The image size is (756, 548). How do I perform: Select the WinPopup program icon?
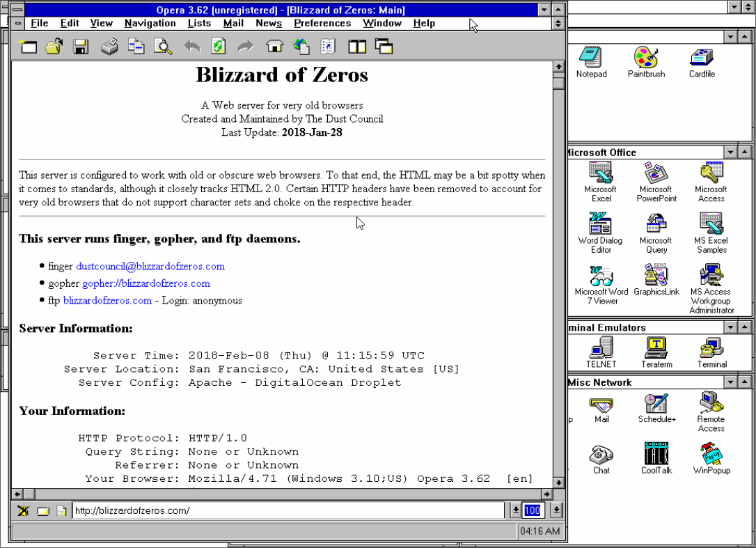pos(711,457)
